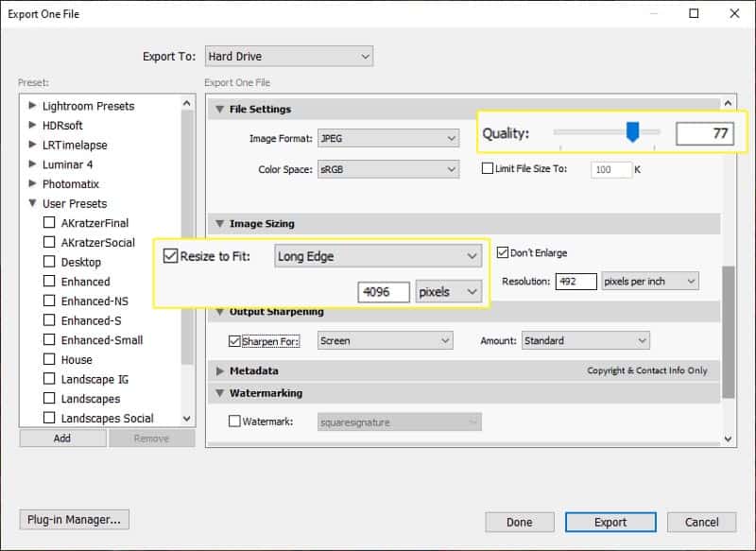
Task: Collapse the File Settings section
Action: pyautogui.click(x=219, y=110)
